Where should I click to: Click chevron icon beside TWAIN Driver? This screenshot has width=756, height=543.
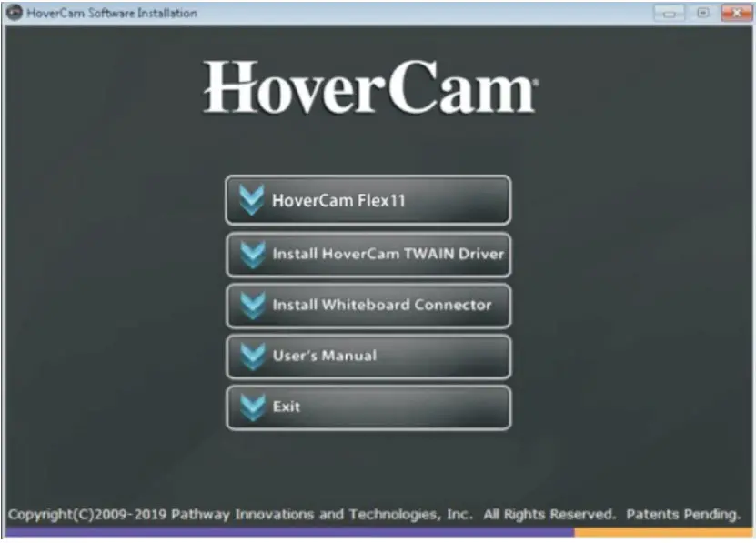point(253,254)
